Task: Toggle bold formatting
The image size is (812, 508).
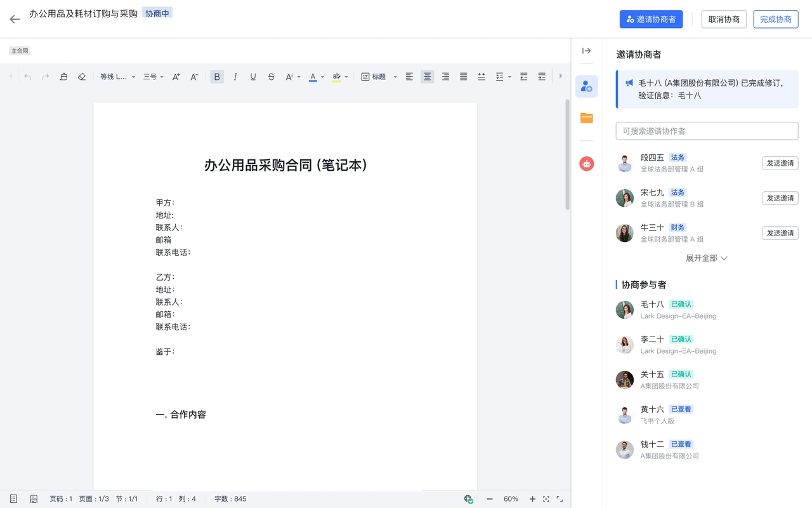Action: pos(217,77)
